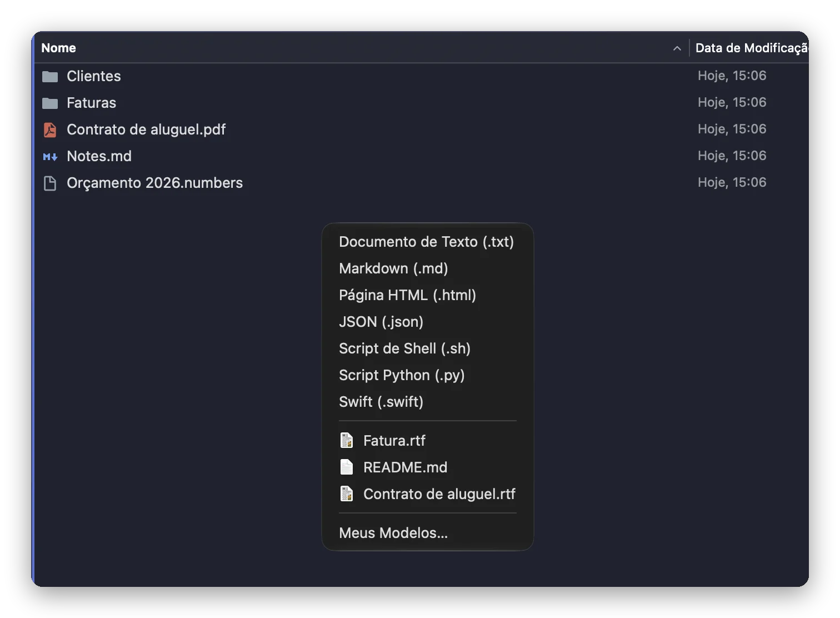Click the modification date of Faturas
This screenshot has width=840, height=618.
point(732,102)
